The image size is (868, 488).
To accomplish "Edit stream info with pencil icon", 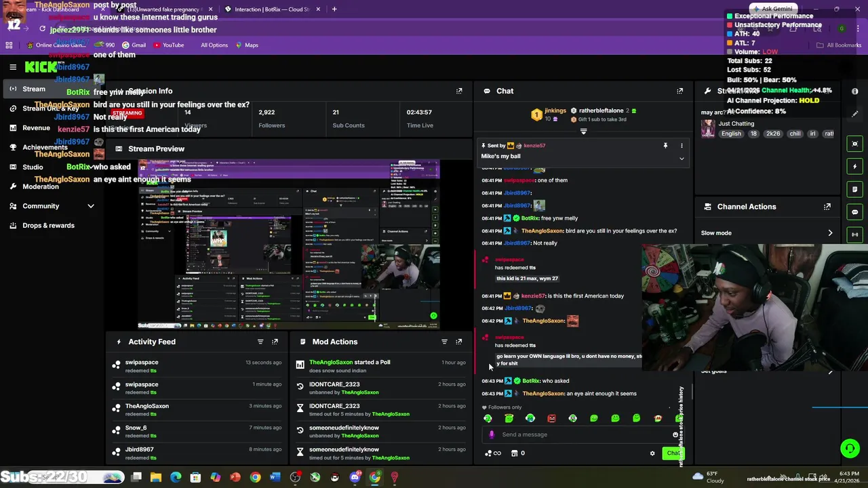I will point(855,113).
